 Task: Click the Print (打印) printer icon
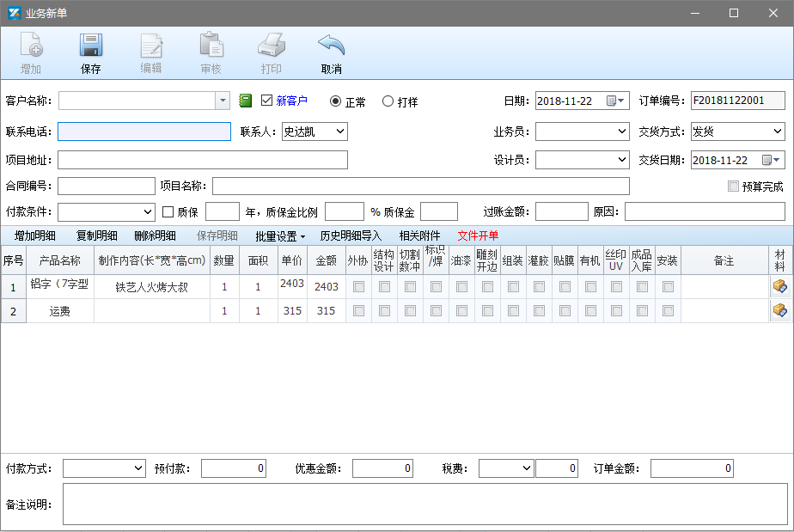[271, 46]
